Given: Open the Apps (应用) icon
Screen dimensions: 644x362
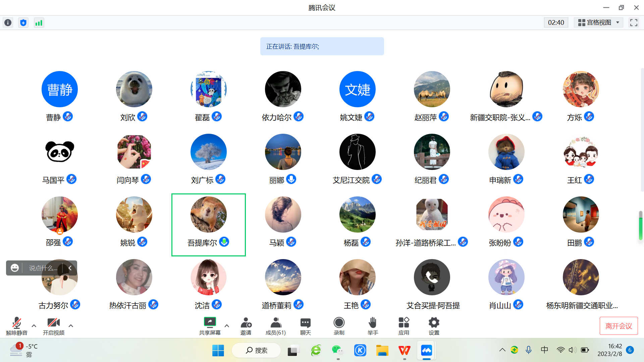Looking at the screenshot, I should tap(404, 323).
